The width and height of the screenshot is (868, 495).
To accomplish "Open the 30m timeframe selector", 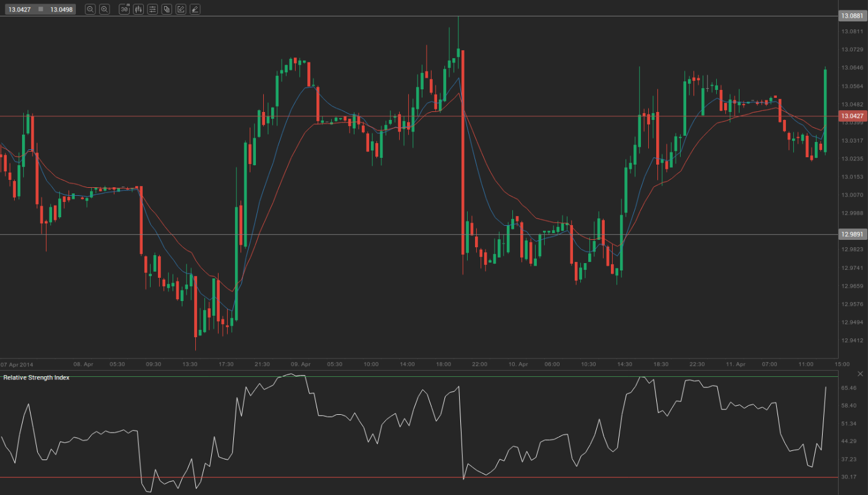I will [124, 9].
